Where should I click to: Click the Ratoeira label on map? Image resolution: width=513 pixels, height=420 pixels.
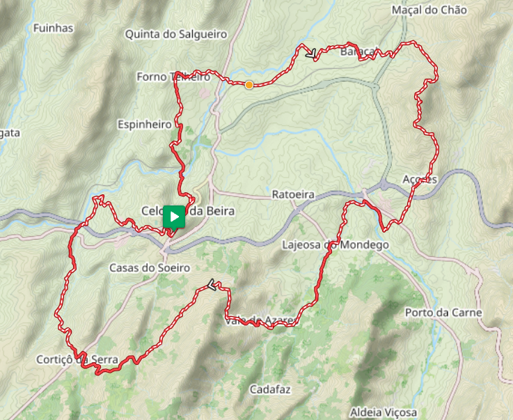pyautogui.click(x=293, y=195)
